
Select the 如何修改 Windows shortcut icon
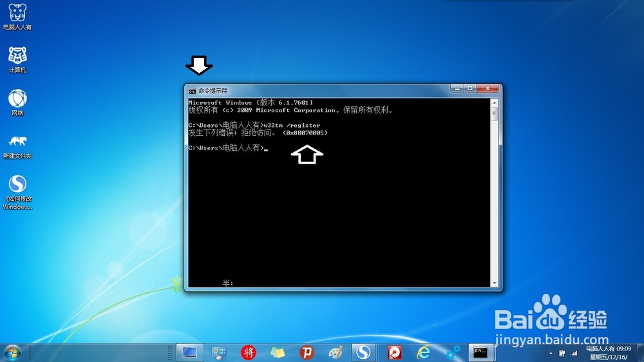(x=17, y=193)
